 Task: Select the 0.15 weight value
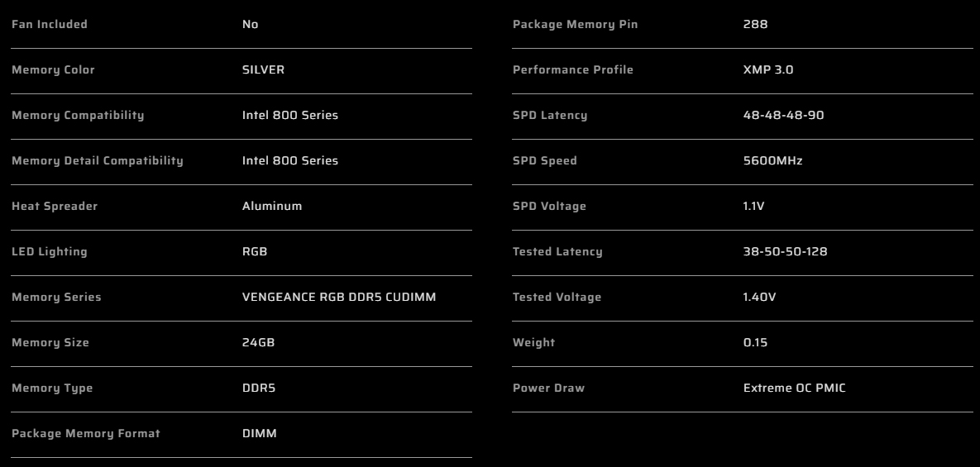(755, 343)
